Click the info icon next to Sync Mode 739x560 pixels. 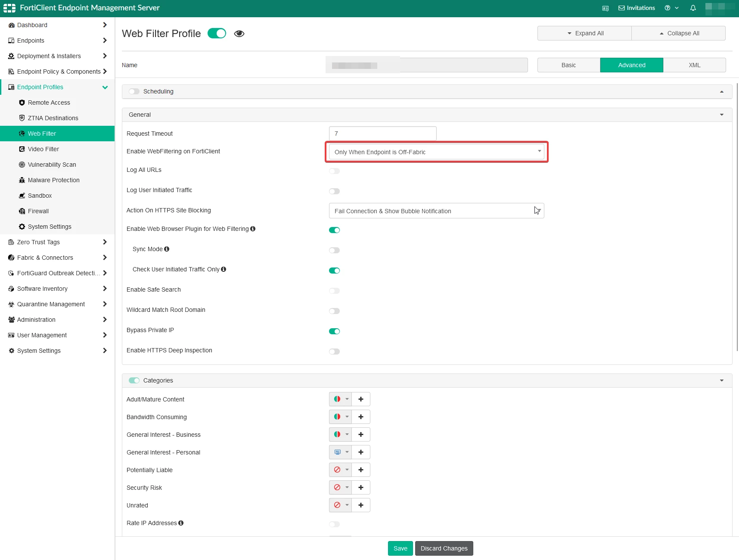[x=167, y=249]
